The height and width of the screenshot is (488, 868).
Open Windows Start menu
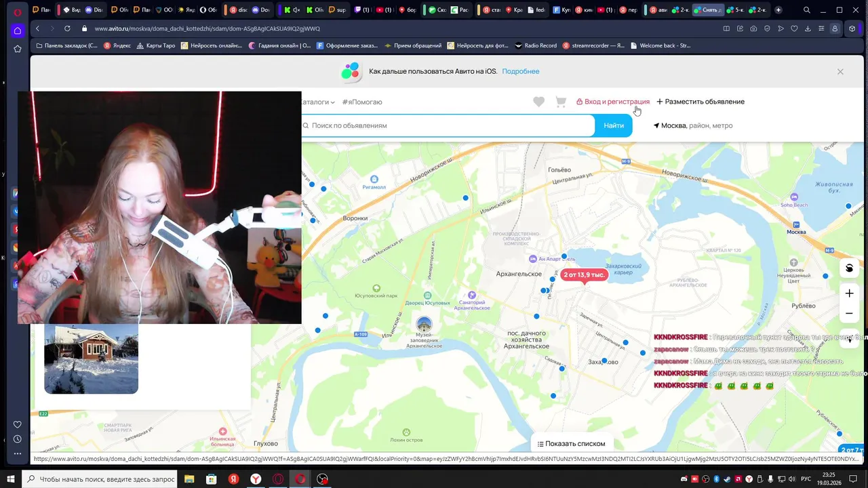click(11, 479)
